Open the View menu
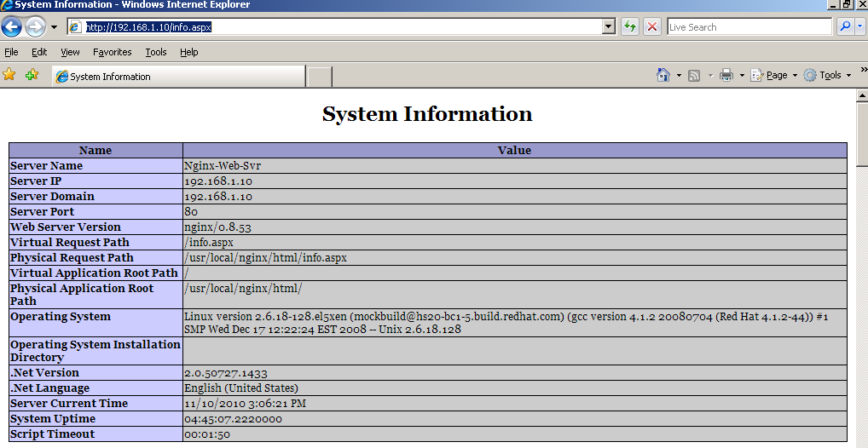Image resolution: width=868 pixels, height=448 pixels. click(x=70, y=52)
